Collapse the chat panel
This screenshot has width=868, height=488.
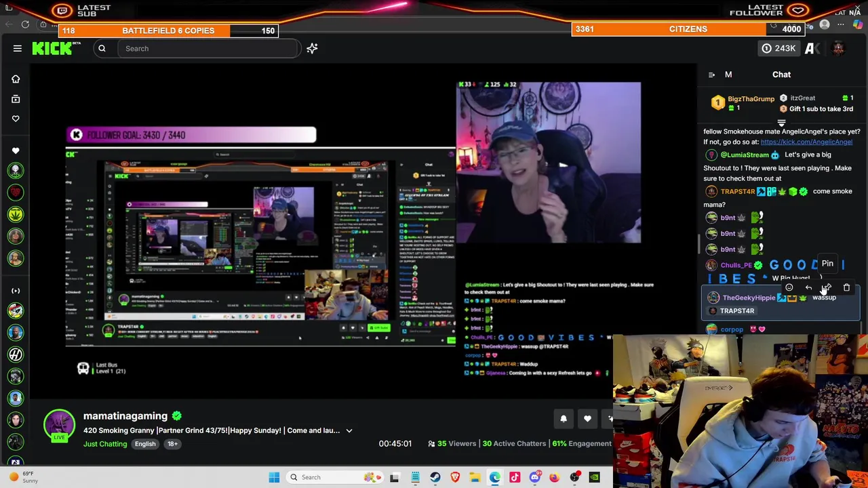711,75
